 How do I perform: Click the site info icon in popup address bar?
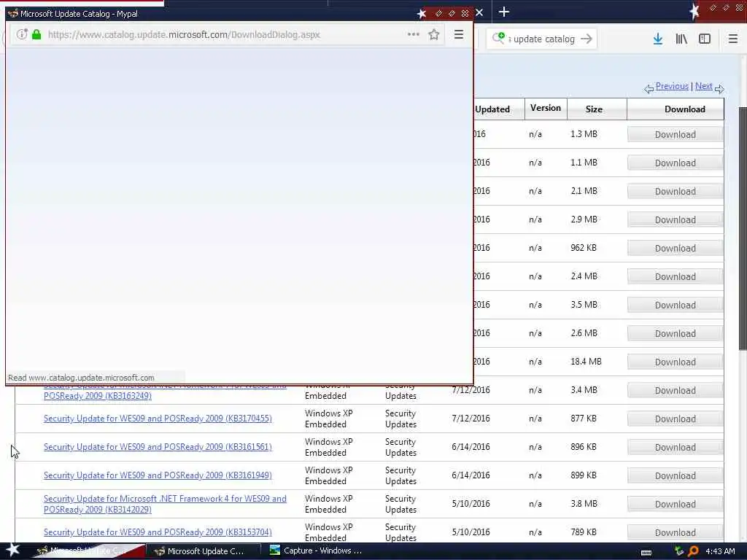click(x=22, y=34)
